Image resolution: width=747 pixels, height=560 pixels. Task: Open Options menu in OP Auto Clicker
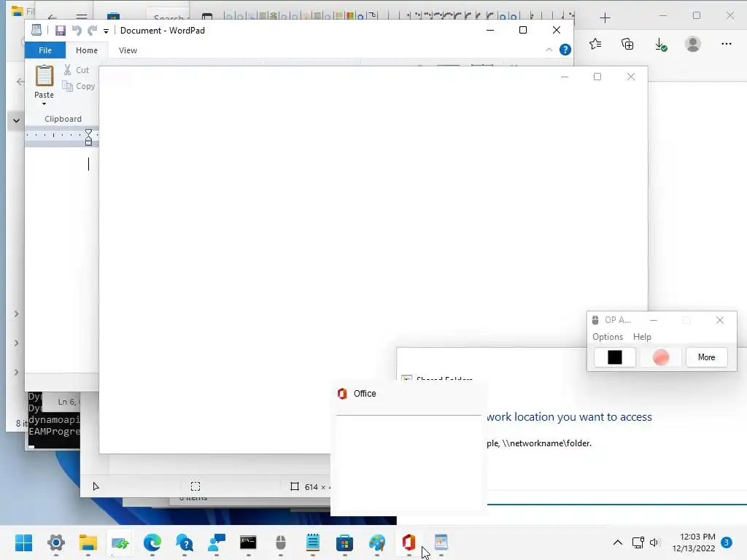[608, 337]
